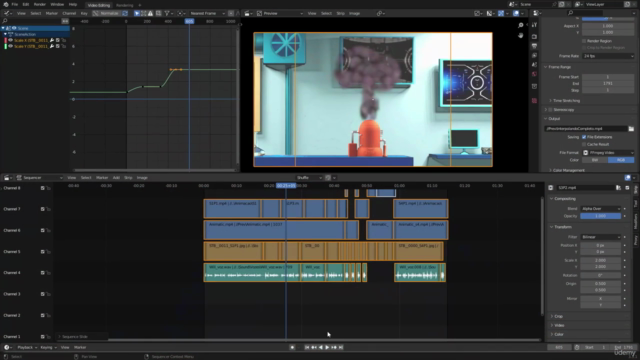This screenshot has width=640, height=360.
Task: Jump to the start frame
Action: click(307, 347)
